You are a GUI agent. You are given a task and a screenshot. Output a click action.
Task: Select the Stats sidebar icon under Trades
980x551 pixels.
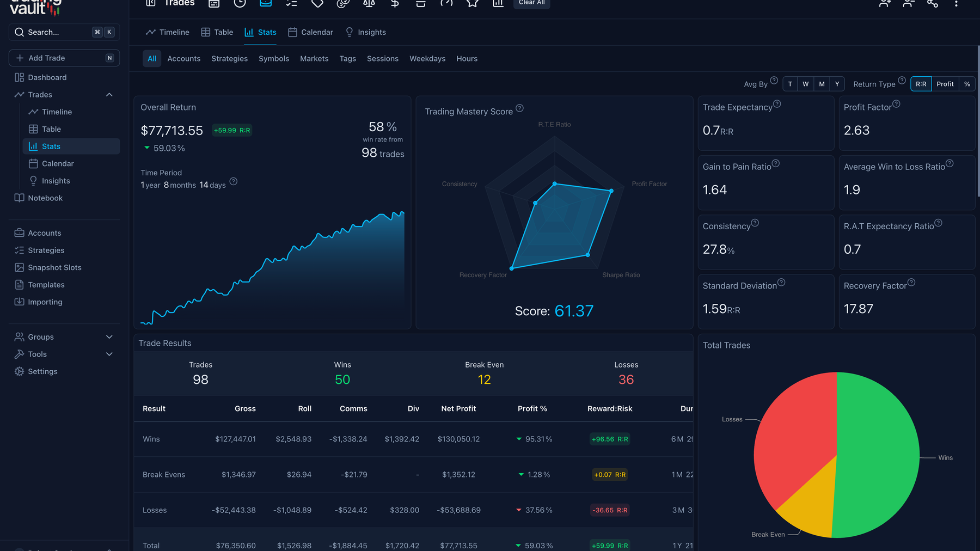click(x=34, y=146)
